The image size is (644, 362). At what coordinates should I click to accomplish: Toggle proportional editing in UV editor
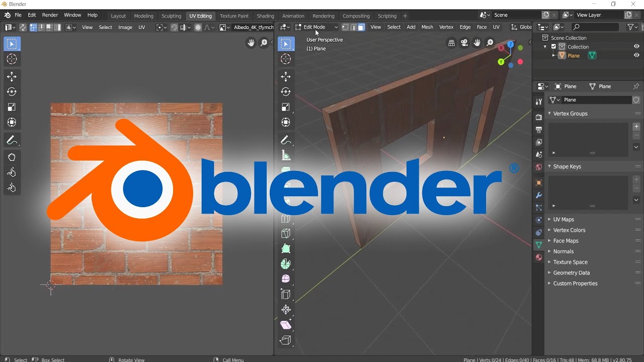[x=198, y=27]
